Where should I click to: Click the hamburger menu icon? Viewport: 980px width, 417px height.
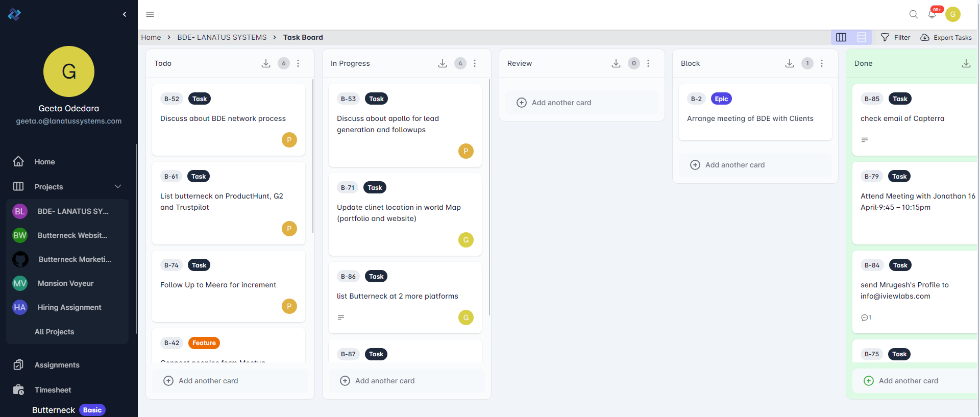pyautogui.click(x=150, y=14)
